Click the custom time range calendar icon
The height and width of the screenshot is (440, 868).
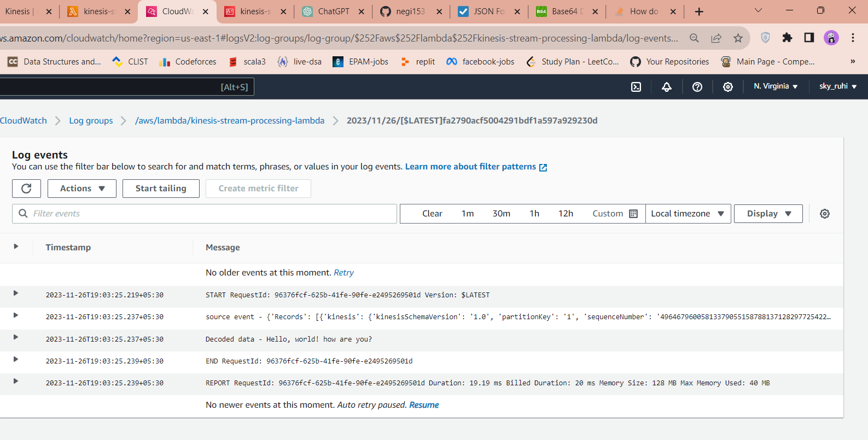633,214
